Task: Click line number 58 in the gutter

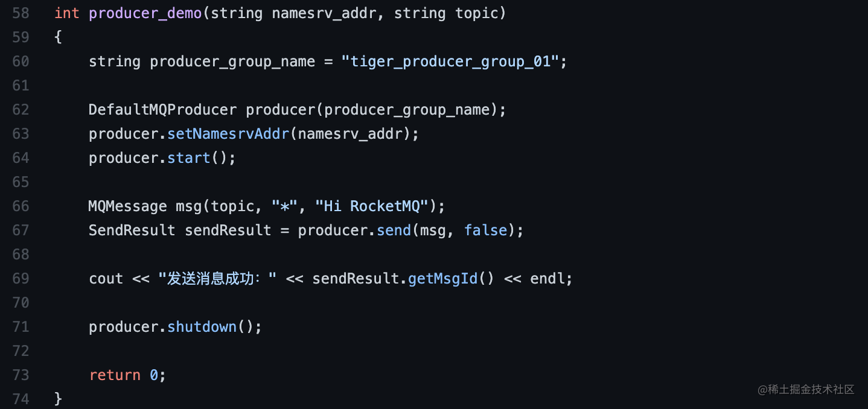Action: (21, 13)
